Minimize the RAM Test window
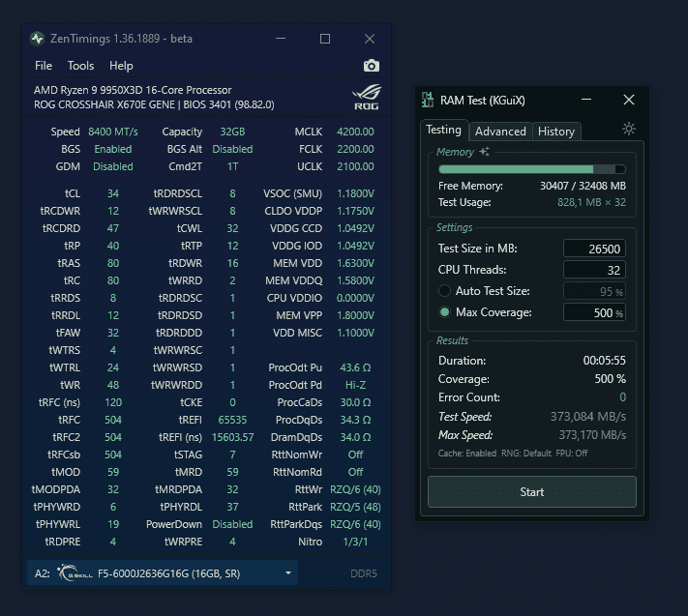Image resolution: width=688 pixels, height=616 pixels. [x=586, y=100]
